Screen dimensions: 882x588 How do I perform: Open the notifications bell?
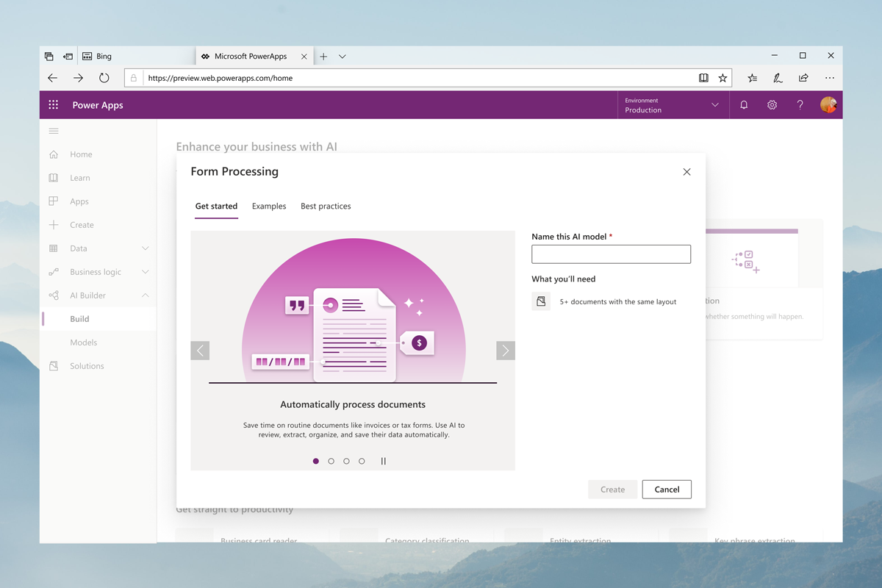point(744,105)
